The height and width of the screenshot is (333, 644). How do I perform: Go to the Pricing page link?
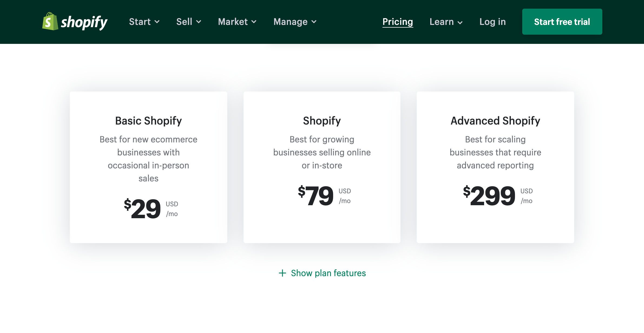click(397, 22)
